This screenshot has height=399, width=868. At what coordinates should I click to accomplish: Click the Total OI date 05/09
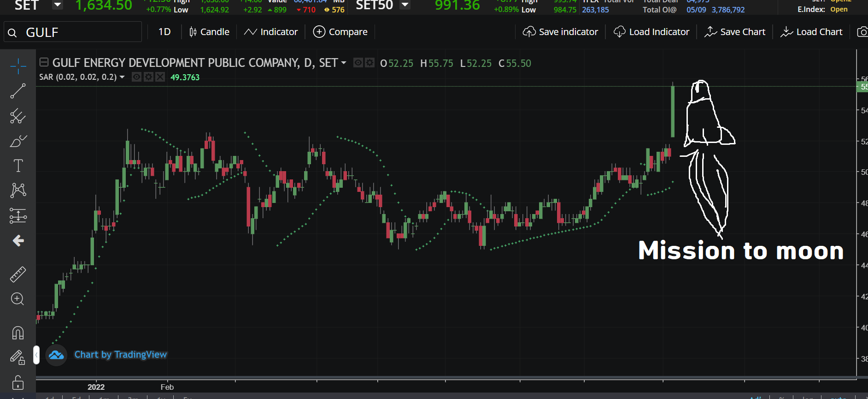696,10
